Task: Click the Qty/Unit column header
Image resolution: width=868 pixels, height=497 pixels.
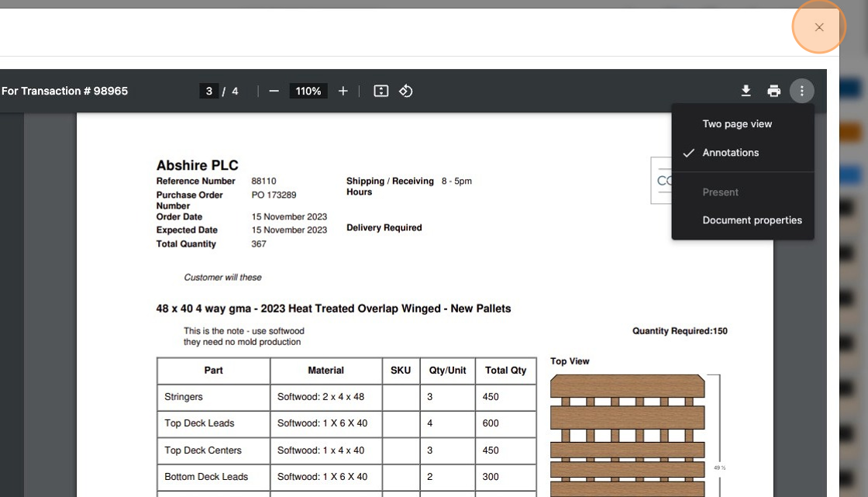Action: click(447, 371)
